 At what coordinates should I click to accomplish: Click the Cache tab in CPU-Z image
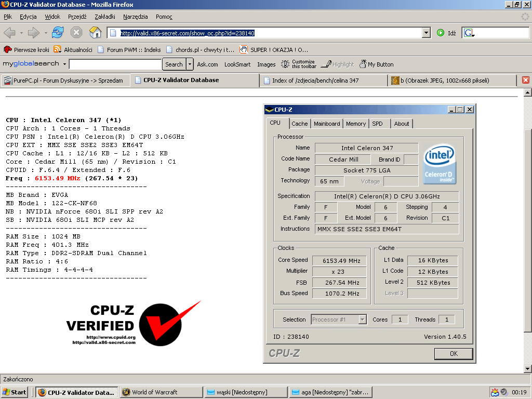[300, 124]
